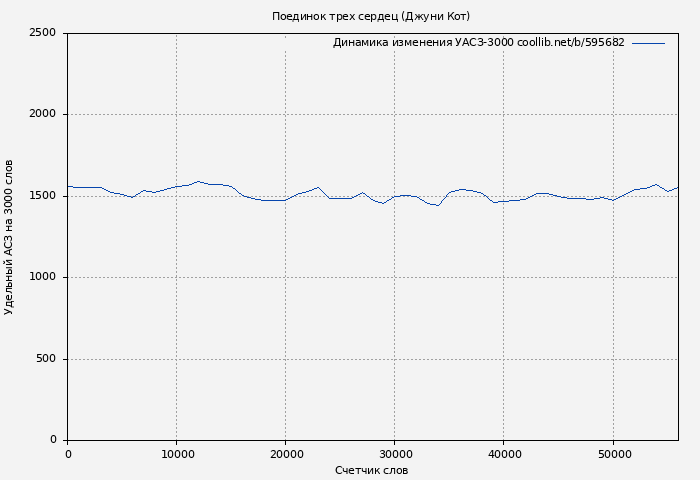Viewport: 700px width, 480px height.
Task: Click the 1000 tick label on y-axis
Action: pyautogui.click(x=42, y=278)
